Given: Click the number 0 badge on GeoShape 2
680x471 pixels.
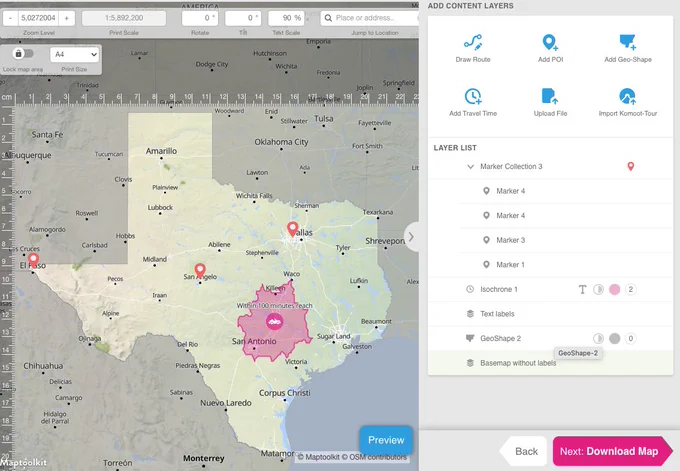Looking at the screenshot, I should pyautogui.click(x=631, y=338).
